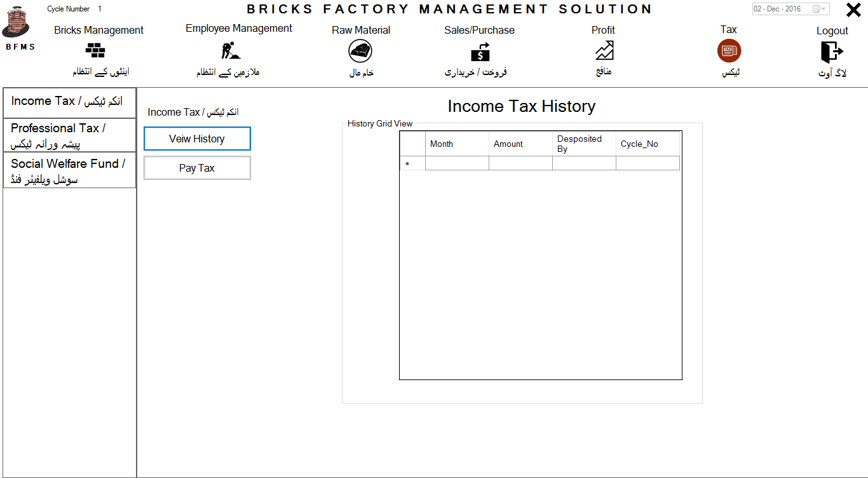Click the Income Tax label above Veiw History
The image size is (868, 478).
(193, 112)
